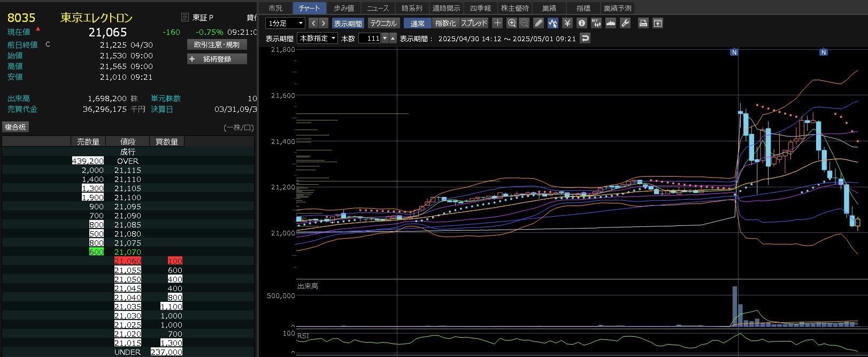Viewport: 868px width, 357px height.
Task: Click the document icon beside 東証P
Action: point(185,18)
